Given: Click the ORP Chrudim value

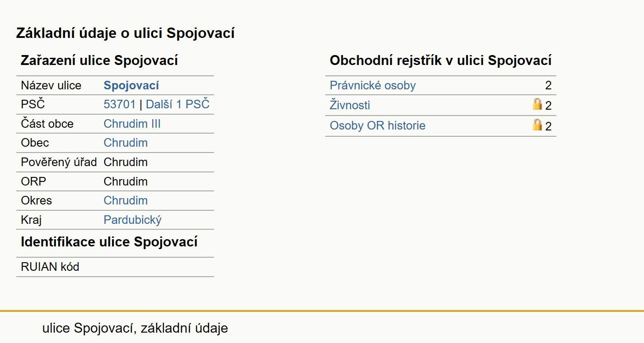Looking at the screenshot, I should click(126, 181).
